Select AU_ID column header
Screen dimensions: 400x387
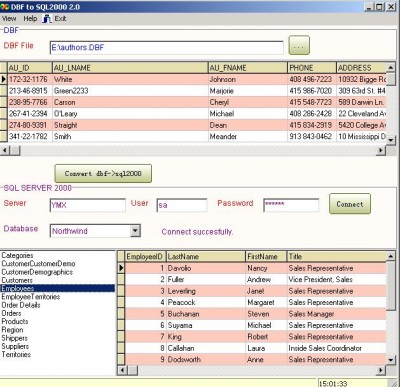pos(30,68)
